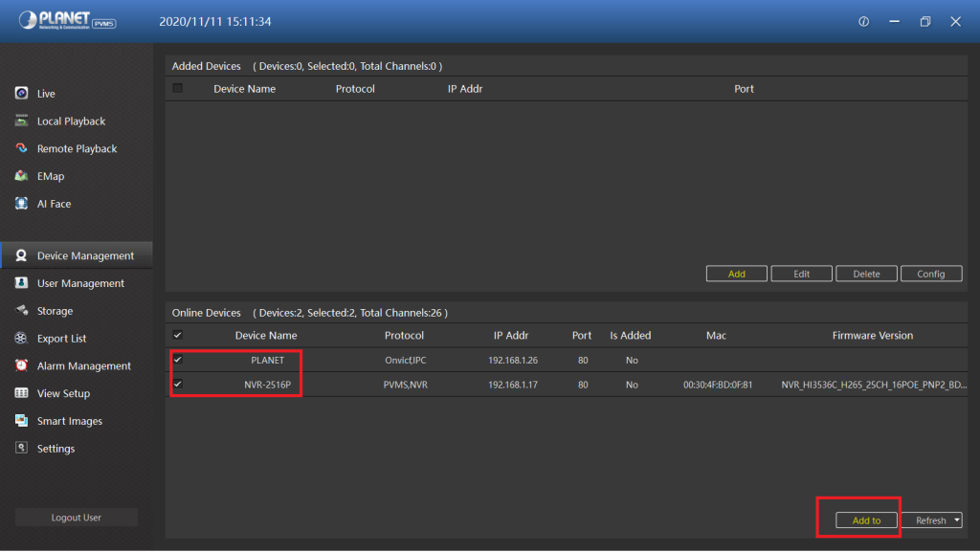Click IP Addr header in Online Devices
The image size is (980, 552).
click(x=511, y=336)
